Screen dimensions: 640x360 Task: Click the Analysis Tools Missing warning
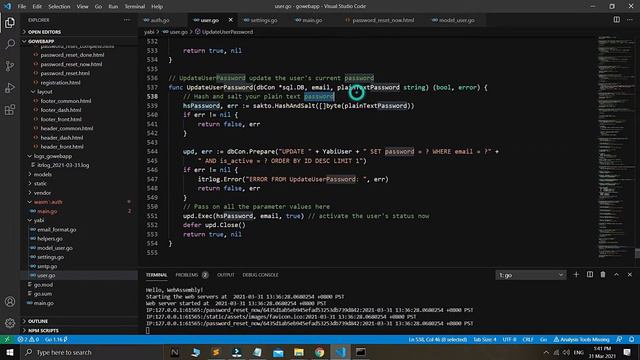581,339
